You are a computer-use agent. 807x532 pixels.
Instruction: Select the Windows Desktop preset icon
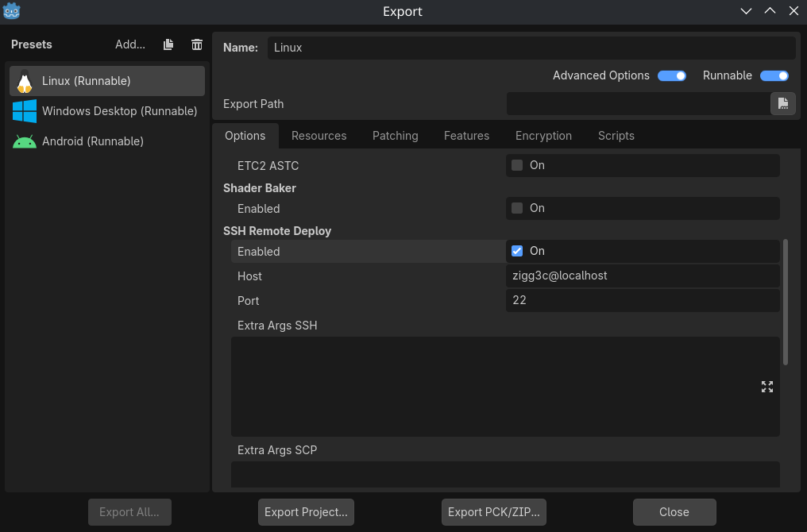(25, 111)
